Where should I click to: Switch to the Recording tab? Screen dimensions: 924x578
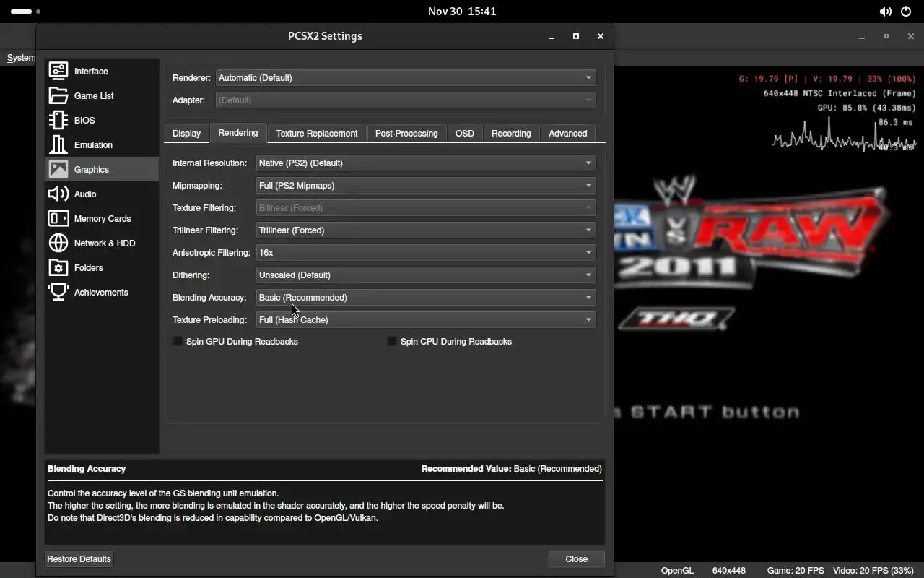[x=511, y=133]
